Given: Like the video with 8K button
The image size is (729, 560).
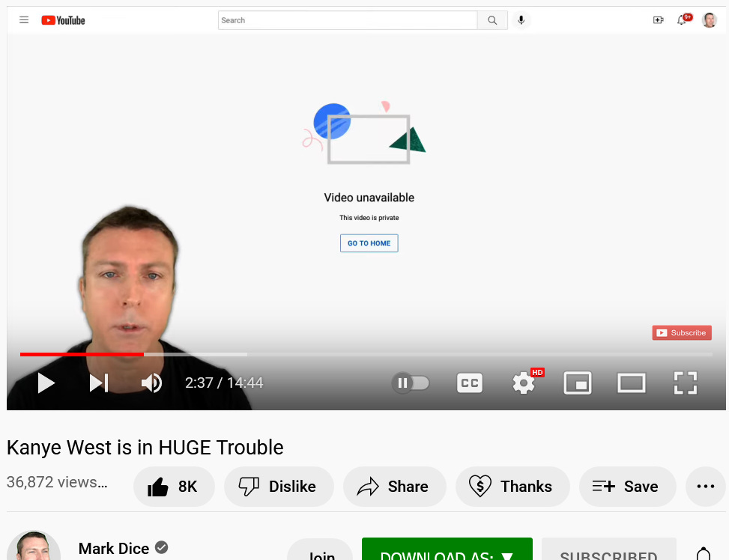Looking at the screenshot, I should (174, 487).
